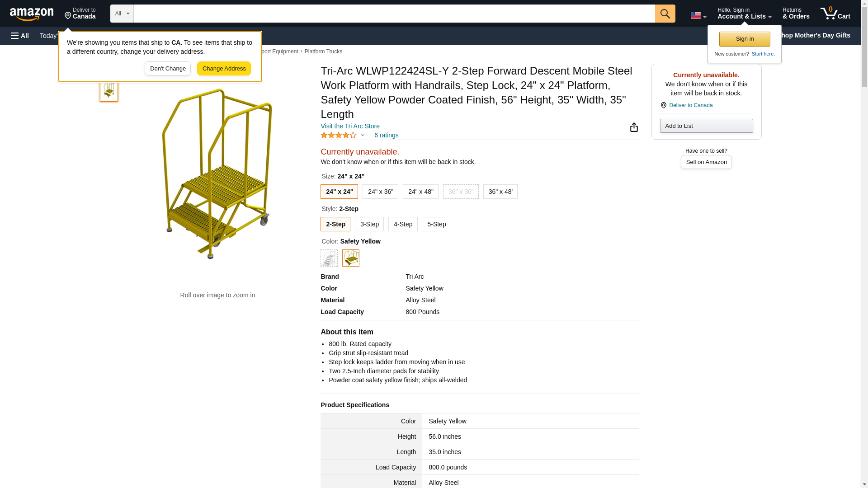The width and height of the screenshot is (868, 488).
Task: Open the All hamburger menu
Action: point(20,36)
